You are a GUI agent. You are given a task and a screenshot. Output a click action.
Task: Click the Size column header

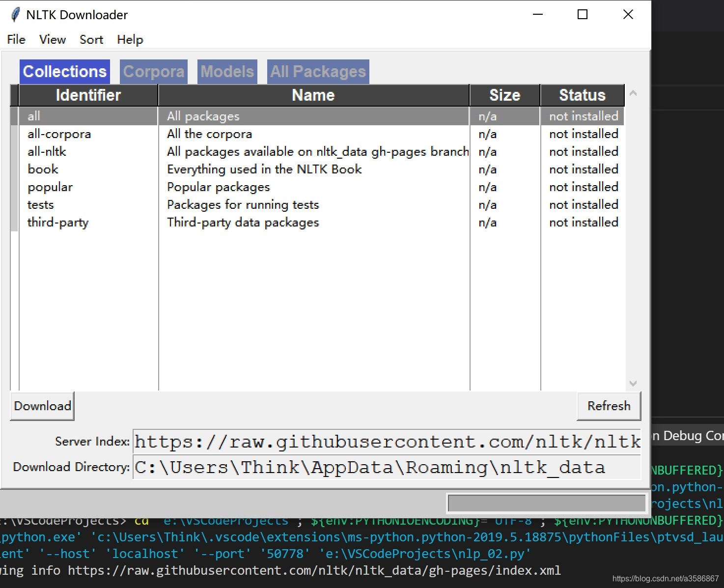(x=505, y=95)
